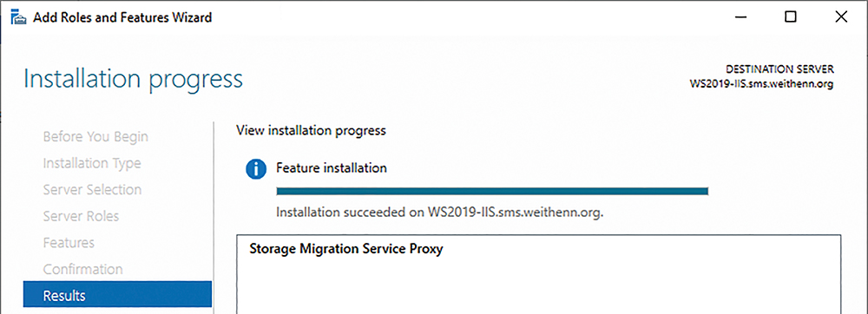
Task: Open the Server Roles step
Action: [81, 216]
